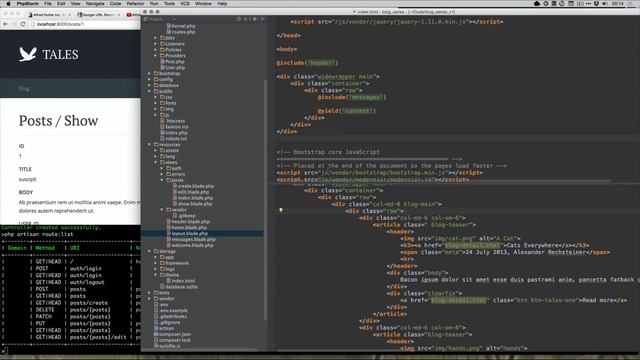Expand the Jobs folder

156,38
